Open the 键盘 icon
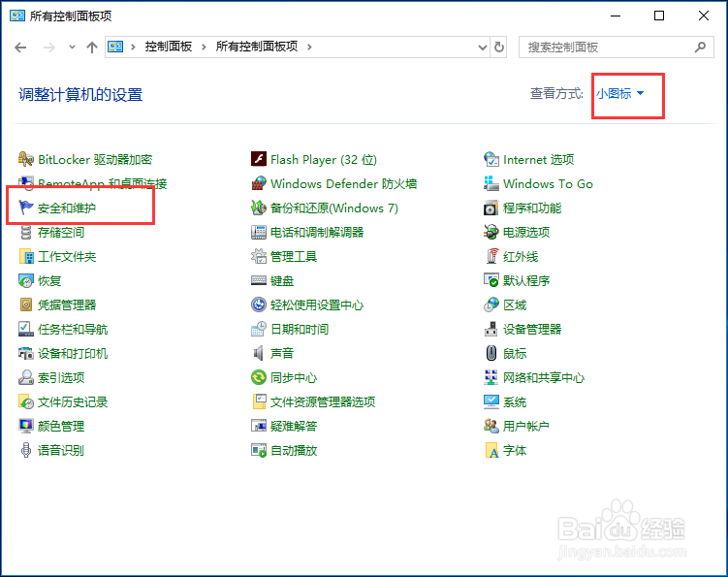Viewport: 728px width, 577px height. pos(259,280)
